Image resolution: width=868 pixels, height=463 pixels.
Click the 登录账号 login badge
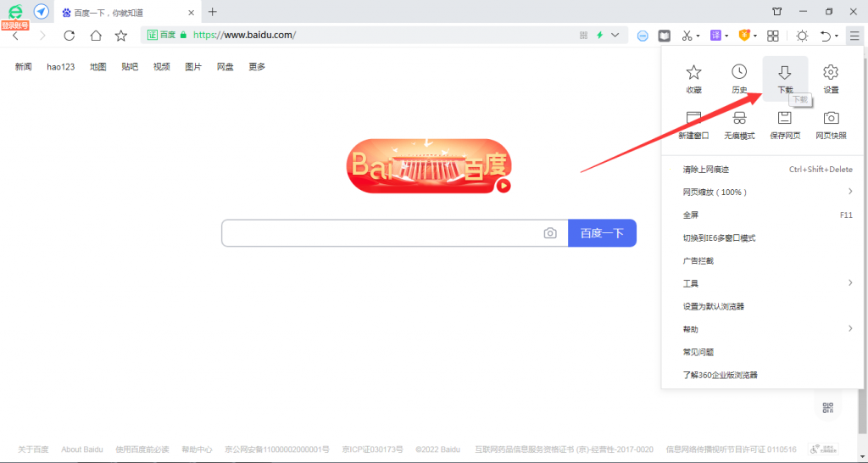(x=15, y=25)
